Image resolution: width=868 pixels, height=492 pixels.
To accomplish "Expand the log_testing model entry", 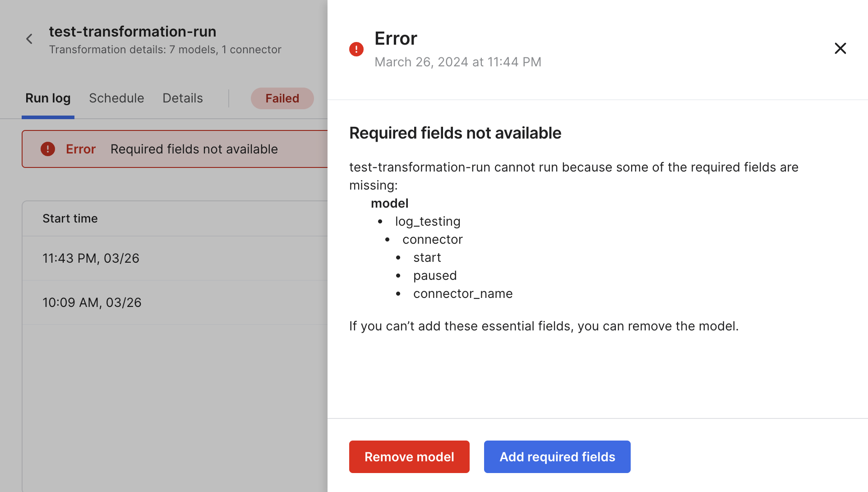I will point(427,221).
